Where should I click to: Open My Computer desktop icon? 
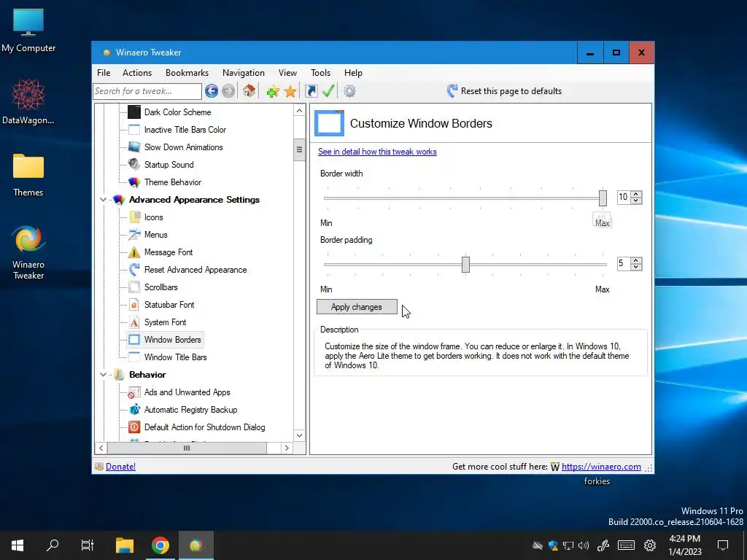28,31
